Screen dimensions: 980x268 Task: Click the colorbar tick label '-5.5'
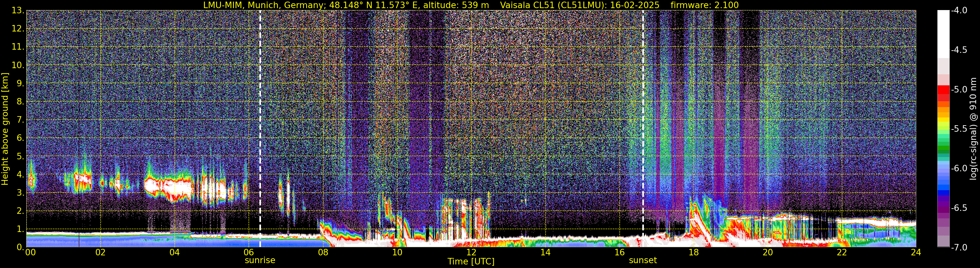tap(959, 129)
